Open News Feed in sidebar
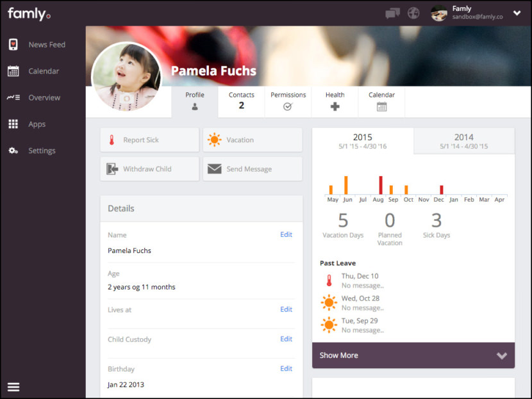532x399 pixels. click(x=47, y=45)
